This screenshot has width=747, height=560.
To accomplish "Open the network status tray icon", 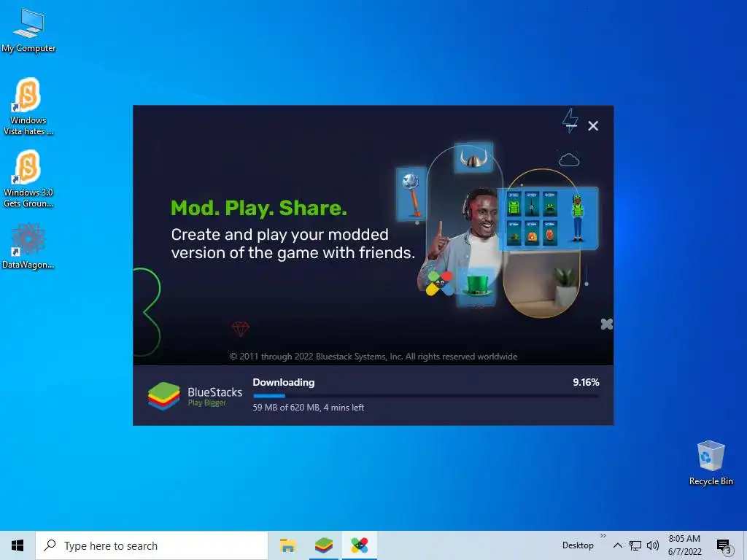I will pos(635,545).
